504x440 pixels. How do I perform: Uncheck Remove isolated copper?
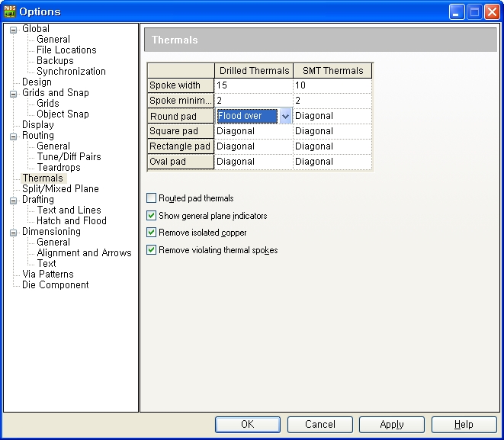[x=151, y=233]
